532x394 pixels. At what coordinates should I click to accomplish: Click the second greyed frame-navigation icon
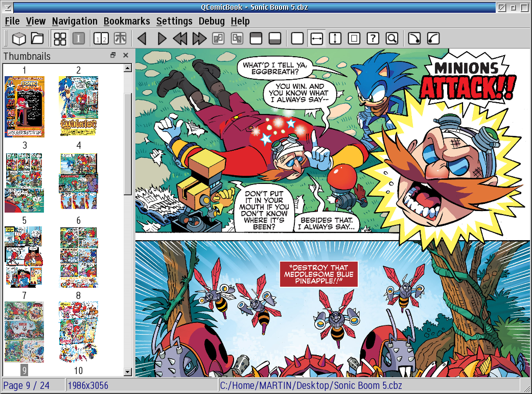point(237,38)
